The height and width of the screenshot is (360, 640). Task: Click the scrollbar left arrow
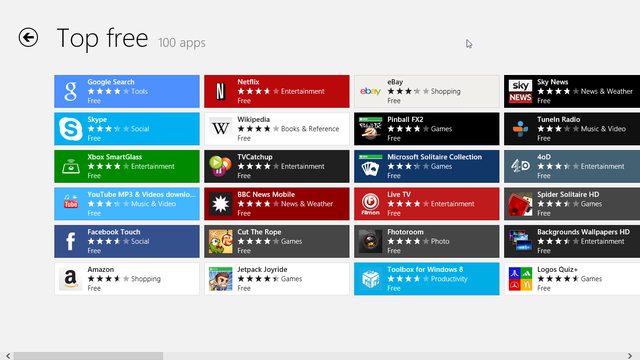click(x=8, y=356)
